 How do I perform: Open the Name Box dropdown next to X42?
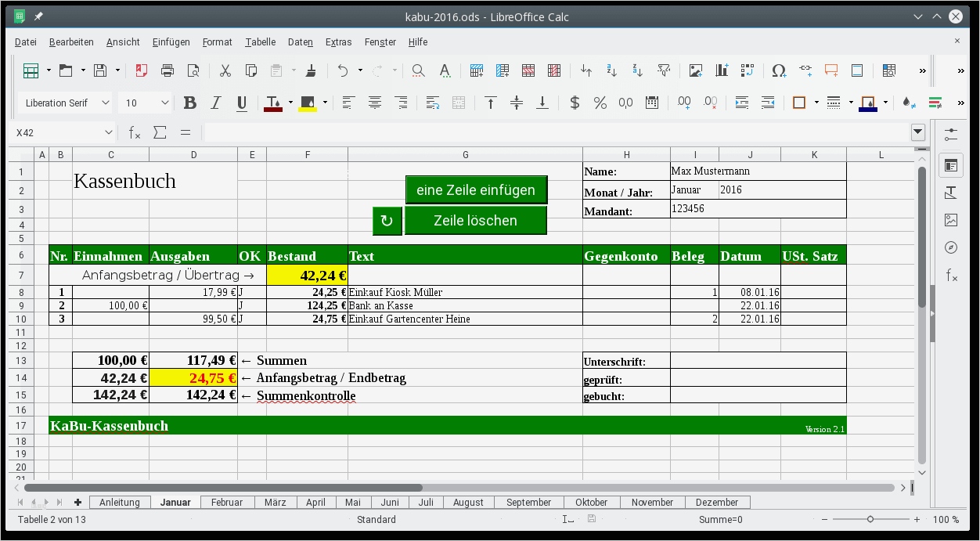pos(108,132)
